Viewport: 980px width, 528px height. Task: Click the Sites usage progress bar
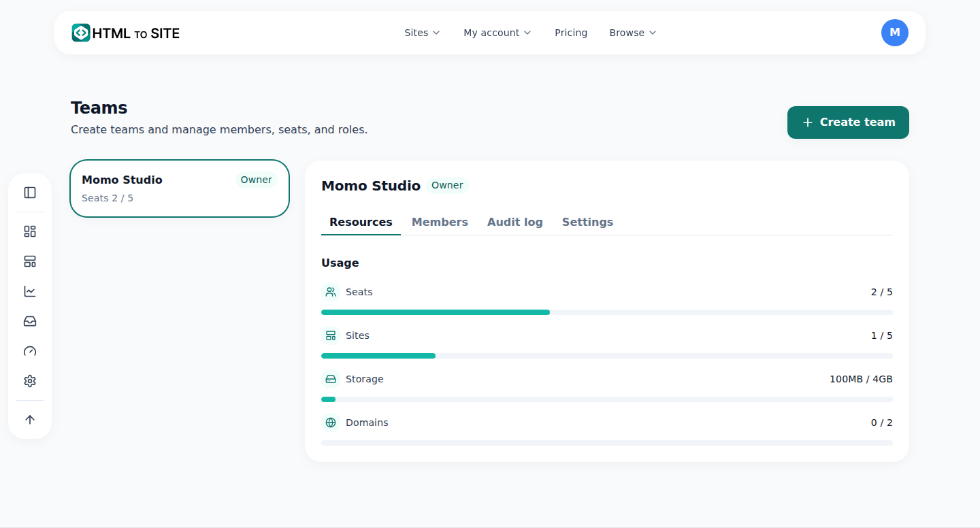click(607, 356)
